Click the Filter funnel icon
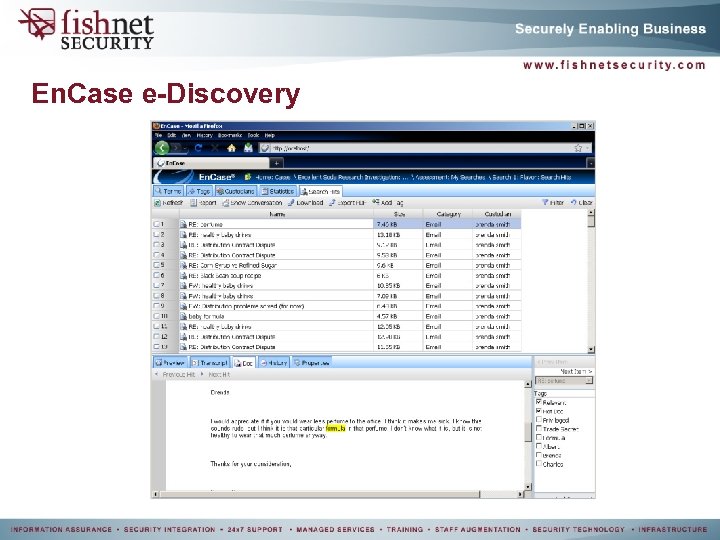 tap(545, 202)
